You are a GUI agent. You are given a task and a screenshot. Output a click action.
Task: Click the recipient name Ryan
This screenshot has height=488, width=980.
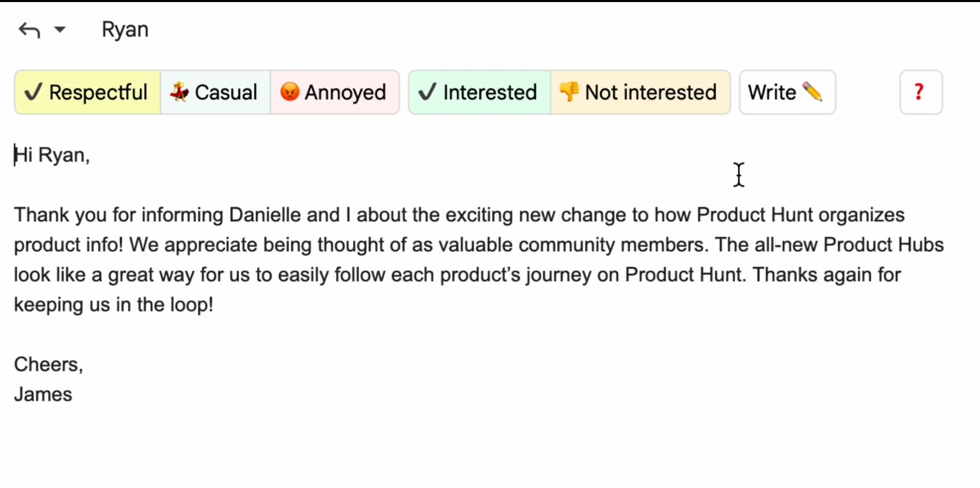tap(125, 30)
